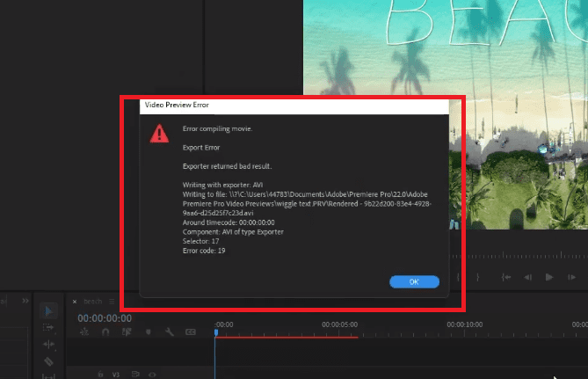Play the sequence in Program Monitor
The image size is (588, 379).
[549, 277]
